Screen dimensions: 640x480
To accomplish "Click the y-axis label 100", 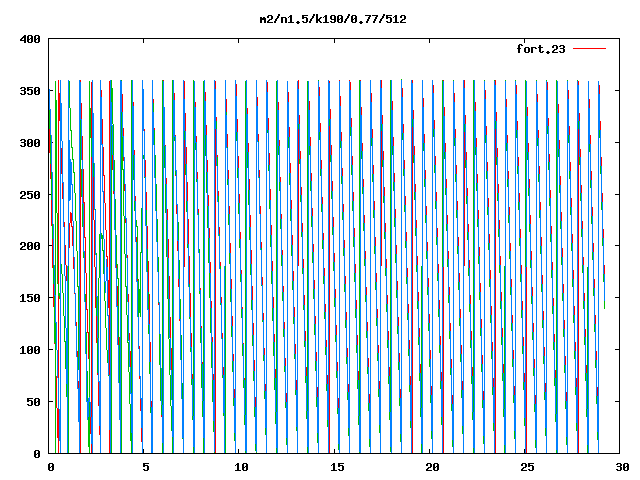I will [x=30, y=350].
